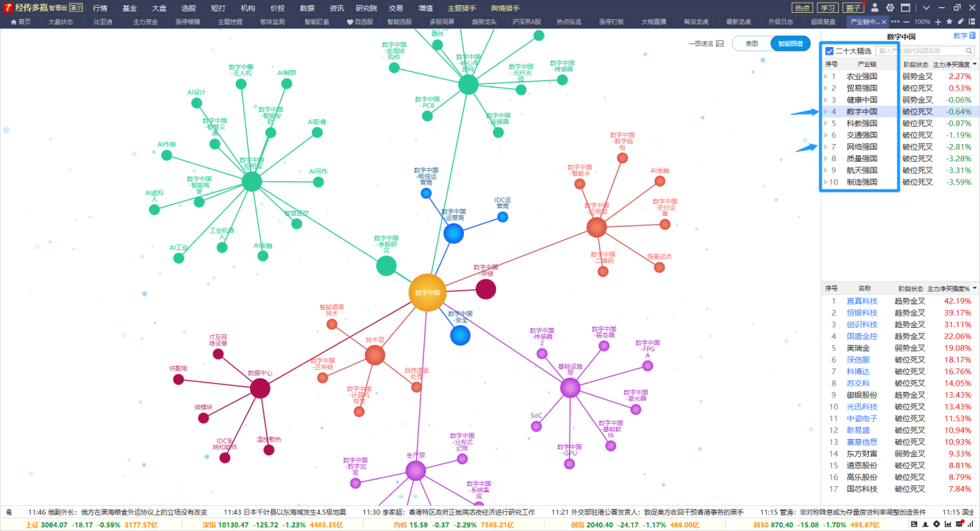Click the 热点 button

tap(803, 8)
